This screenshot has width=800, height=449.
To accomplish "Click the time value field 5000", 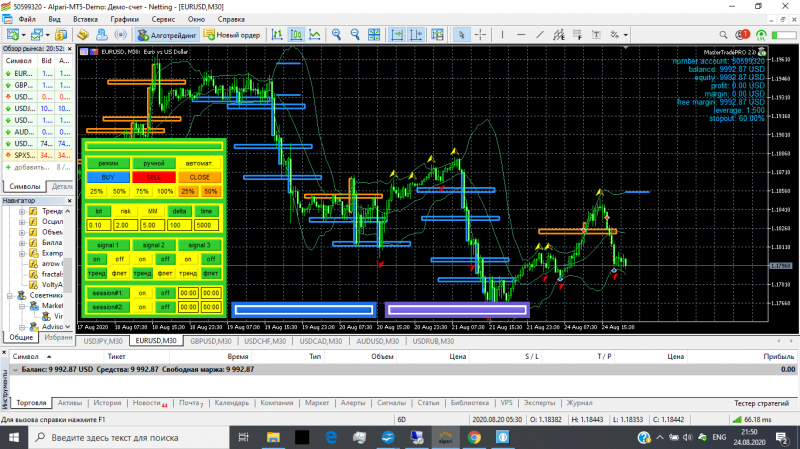I will click(x=206, y=225).
